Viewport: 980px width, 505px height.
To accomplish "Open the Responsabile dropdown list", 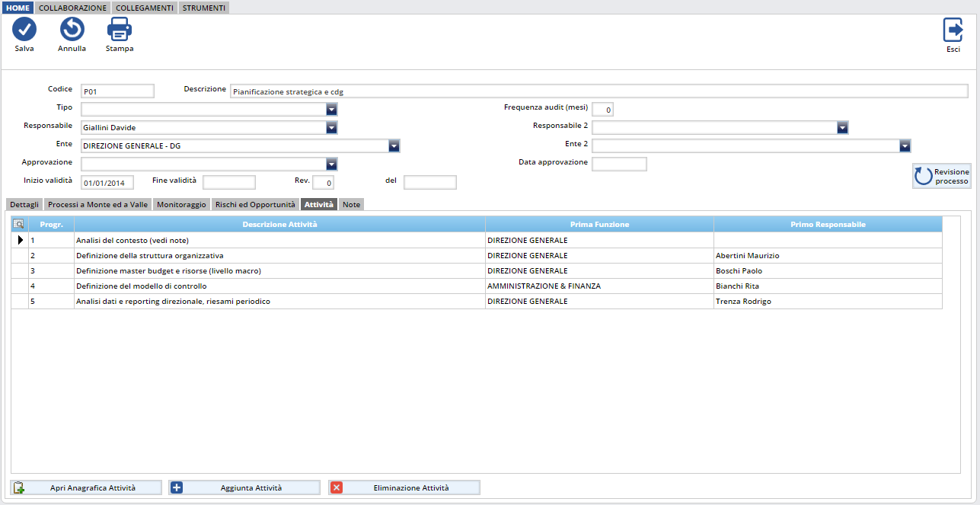I will pos(331,128).
